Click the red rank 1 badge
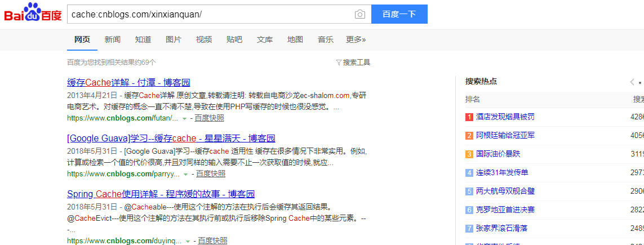 point(469,117)
